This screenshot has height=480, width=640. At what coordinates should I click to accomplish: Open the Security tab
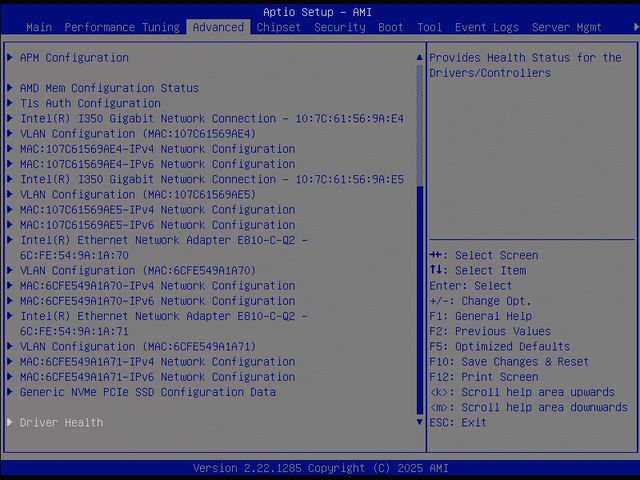pyautogui.click(x=340, y=27)
